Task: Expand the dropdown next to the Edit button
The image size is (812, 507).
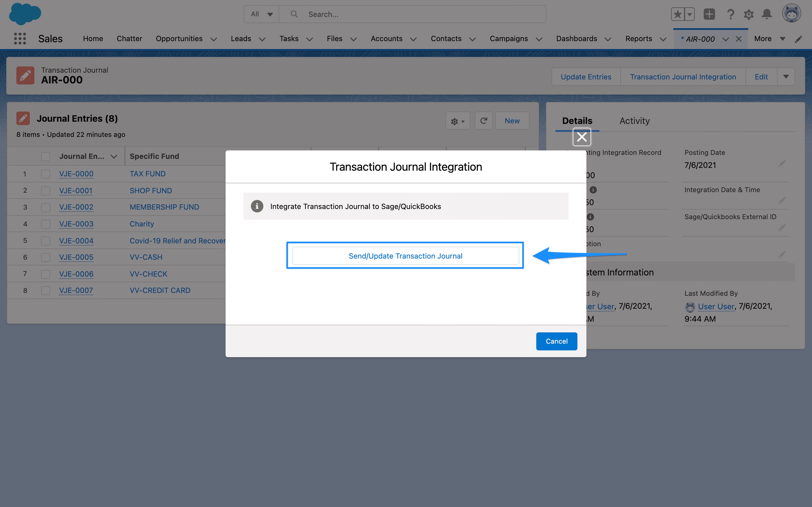Action: click(x=786, y=76)
